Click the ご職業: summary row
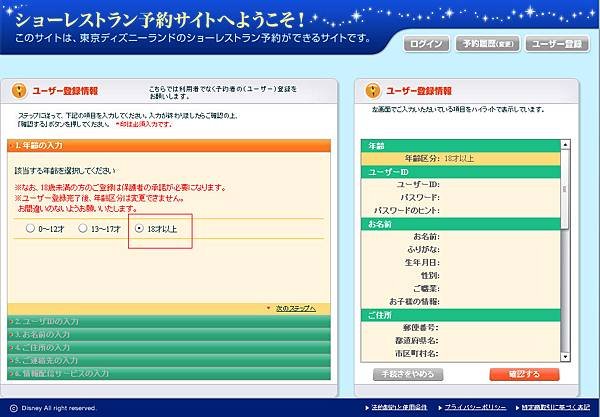 461,289
